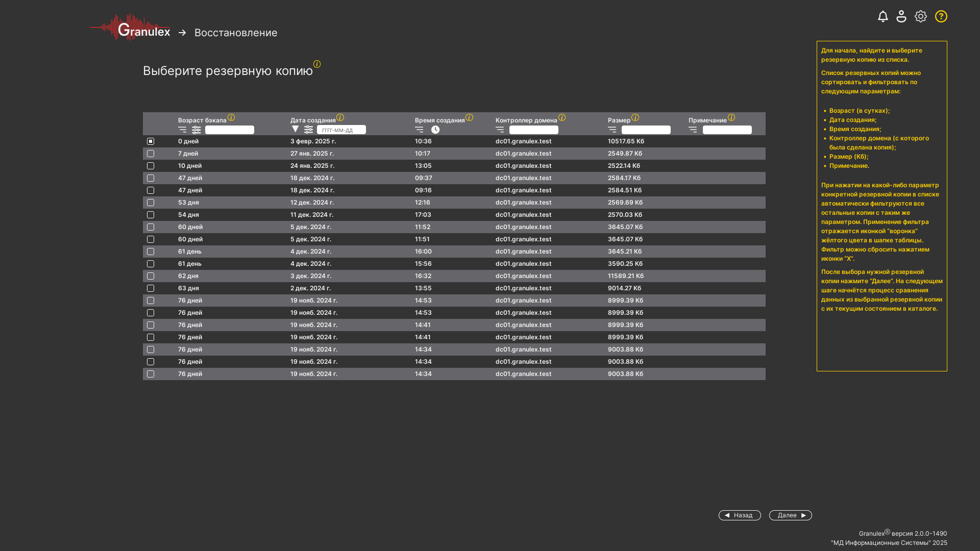This screenshot has width=980, height=551.
Task: Show info for 'Время создания' column
Action: [x=470, y=117]
